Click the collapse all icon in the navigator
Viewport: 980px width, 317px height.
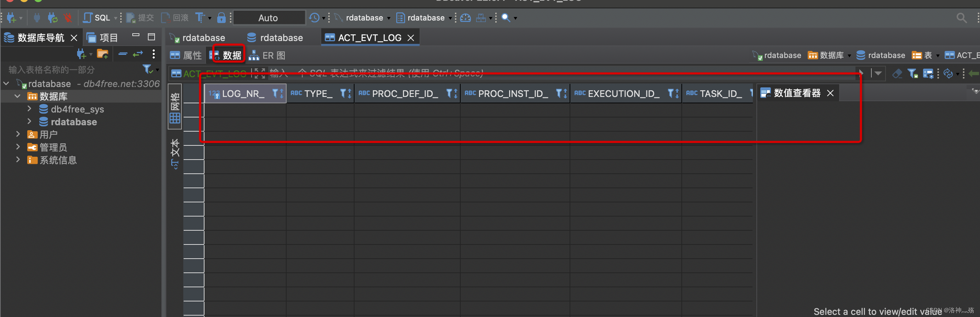(x=122, y=54)
